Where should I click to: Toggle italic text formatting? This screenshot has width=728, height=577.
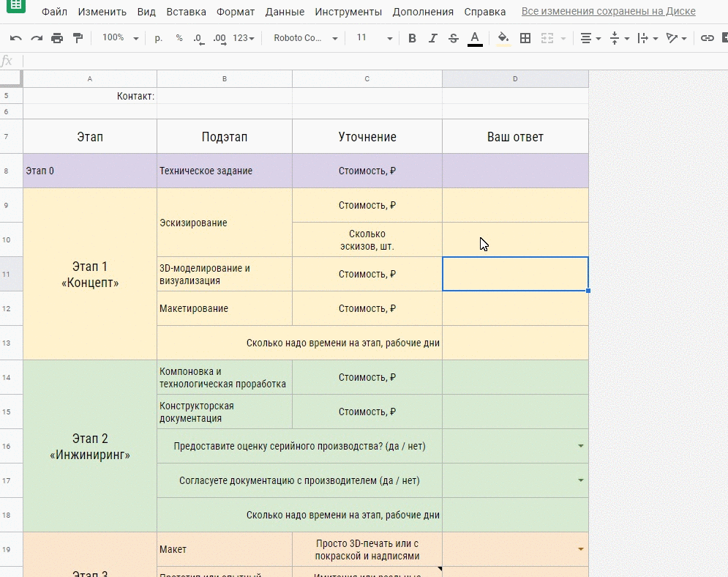click(x=433, y=38)
